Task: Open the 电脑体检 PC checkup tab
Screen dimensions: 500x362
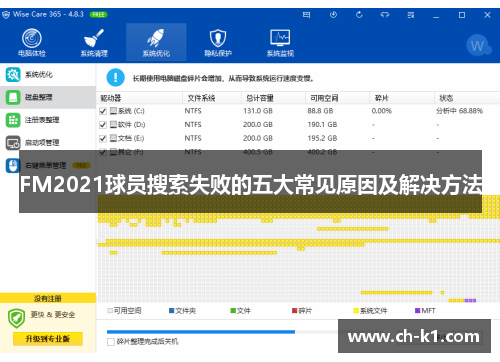Action: pos(32,42)
